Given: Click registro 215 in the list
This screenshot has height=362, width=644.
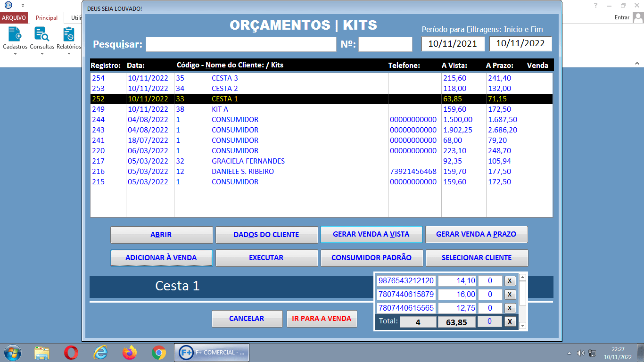Looking at the screenshot, I should click(98, 182).
